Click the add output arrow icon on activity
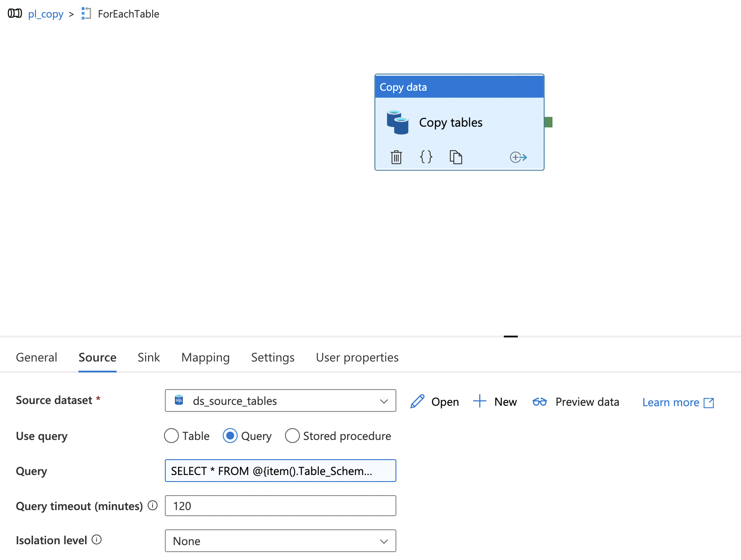The width and height of the screenshot is (741, 560). pos(518,157)
